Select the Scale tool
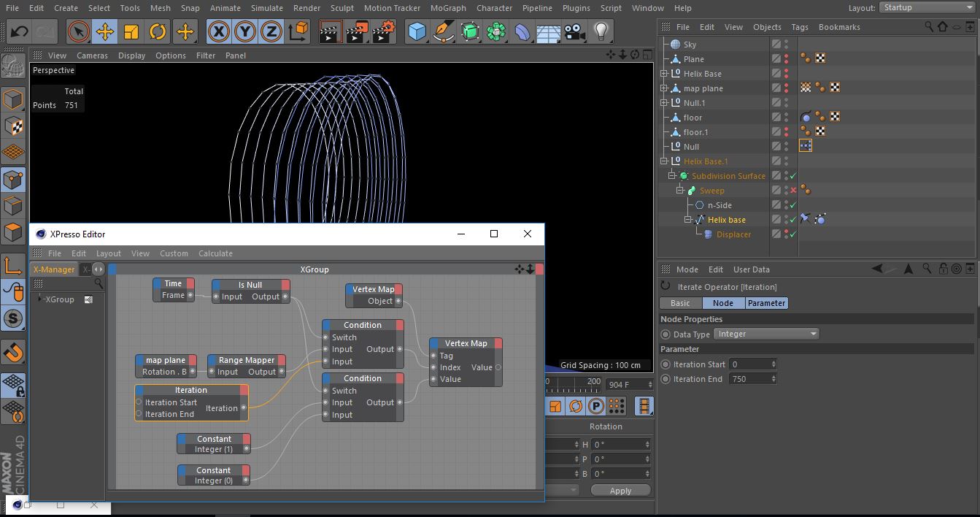 pyautogui.click(x=131, y=31)
